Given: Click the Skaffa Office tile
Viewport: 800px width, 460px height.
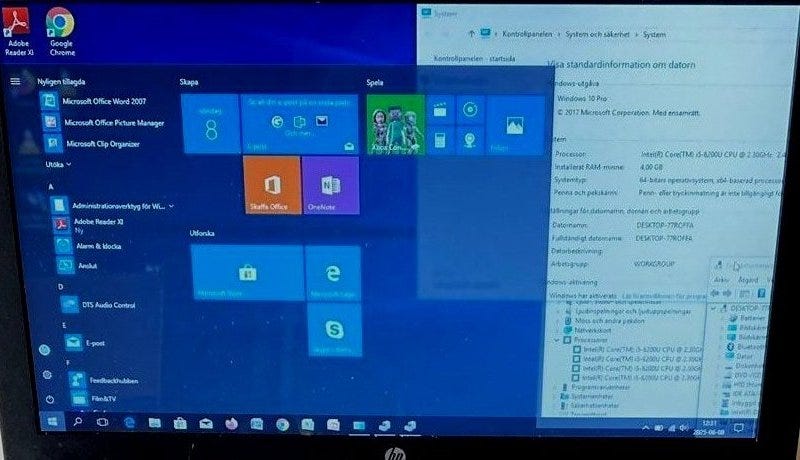Looking at the screenshot, I should (272, 185).
